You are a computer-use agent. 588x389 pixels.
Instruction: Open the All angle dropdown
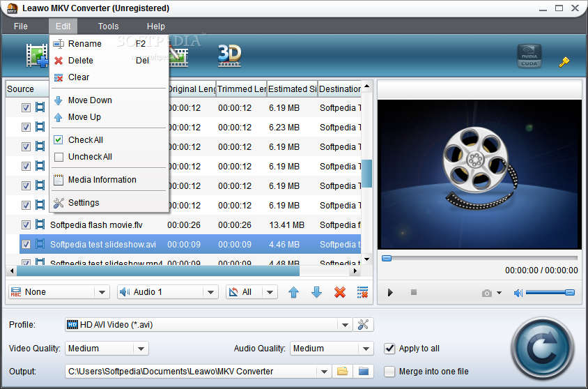252,292
